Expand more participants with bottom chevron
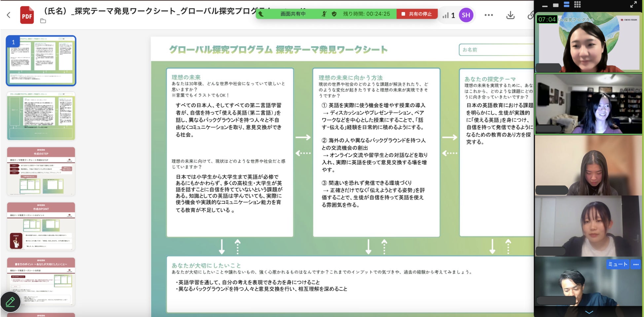This screenshot has height=317, width=644. click(x=589, y=312)
